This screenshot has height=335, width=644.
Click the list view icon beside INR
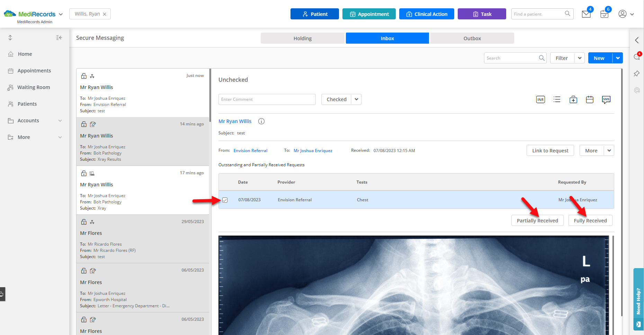coord(557,99)
